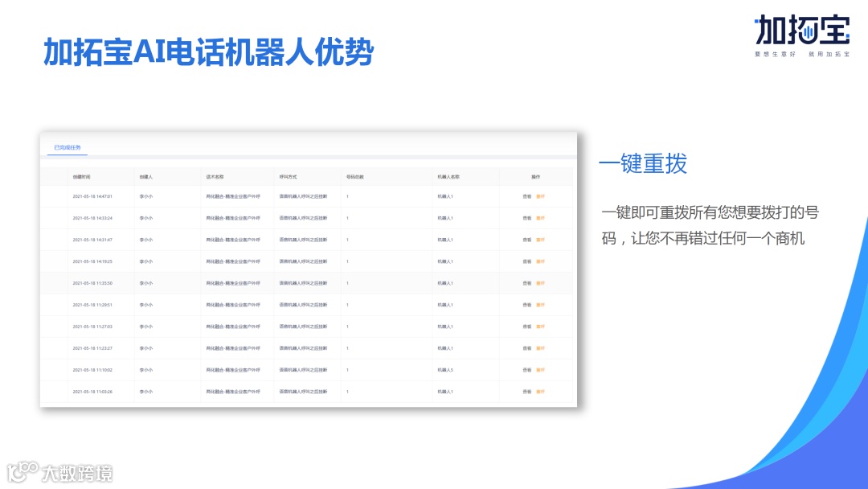Click the 创建人 column header
Image resolution: width=868 pixels, height=489 pixels.
[146, 177]
